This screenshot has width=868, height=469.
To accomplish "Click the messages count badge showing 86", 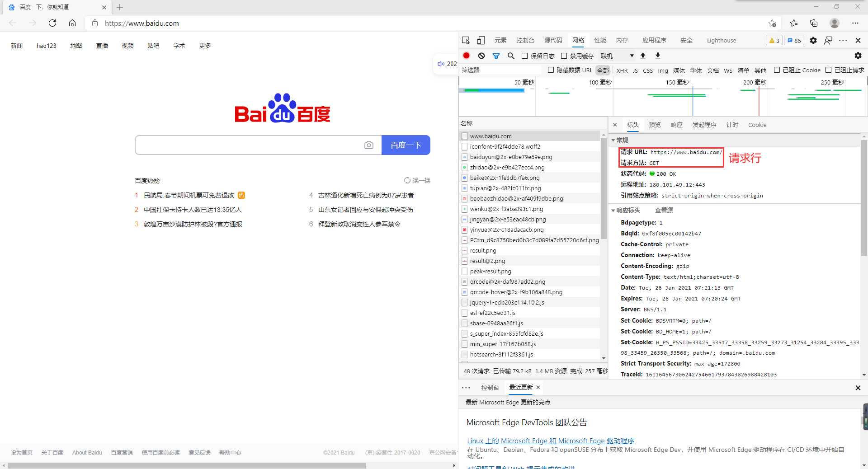I will (x=794, y=41).
